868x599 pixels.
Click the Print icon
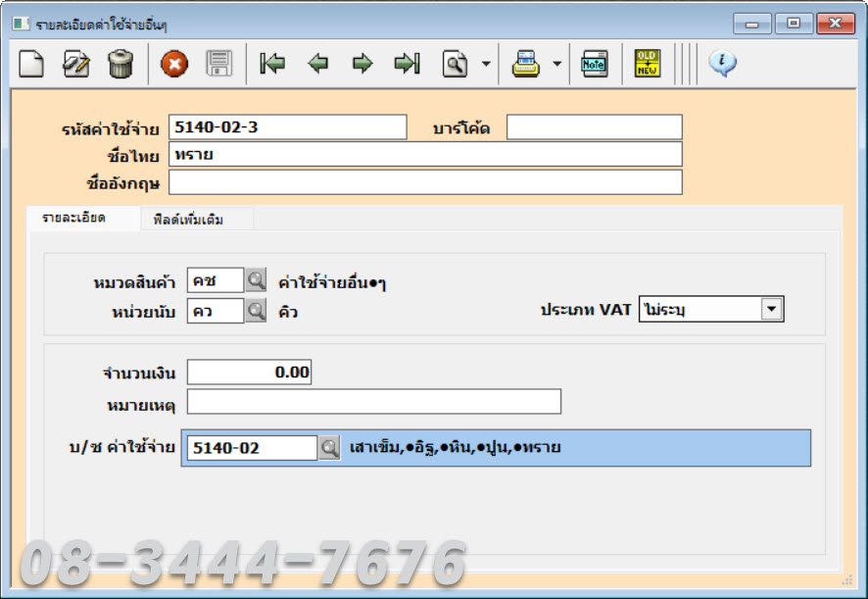(525, 64)
